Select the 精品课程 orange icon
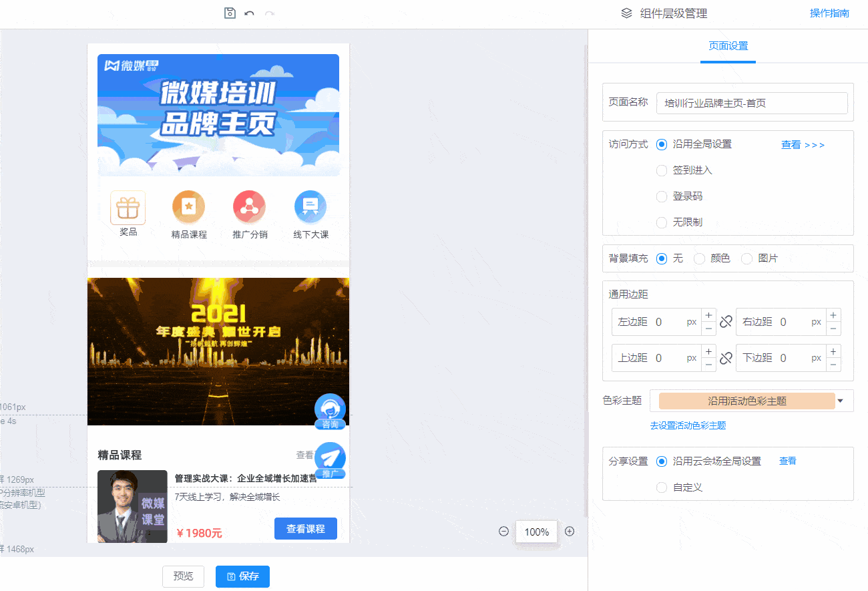The image size is (868, 591). [189, 207]
